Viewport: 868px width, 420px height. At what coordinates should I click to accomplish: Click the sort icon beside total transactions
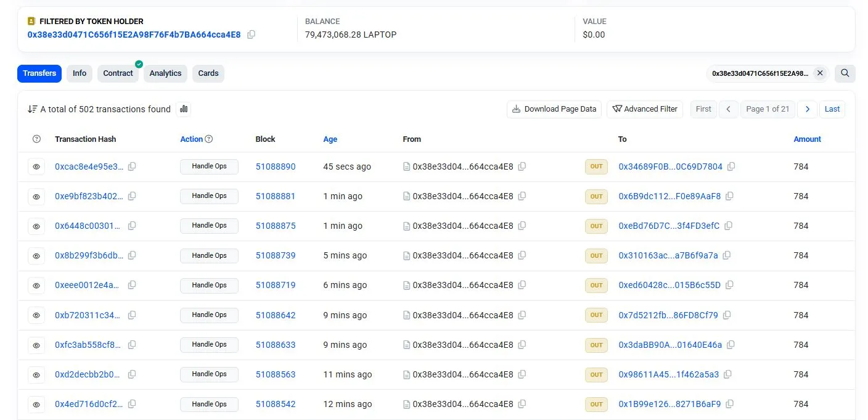click(33, 109)
